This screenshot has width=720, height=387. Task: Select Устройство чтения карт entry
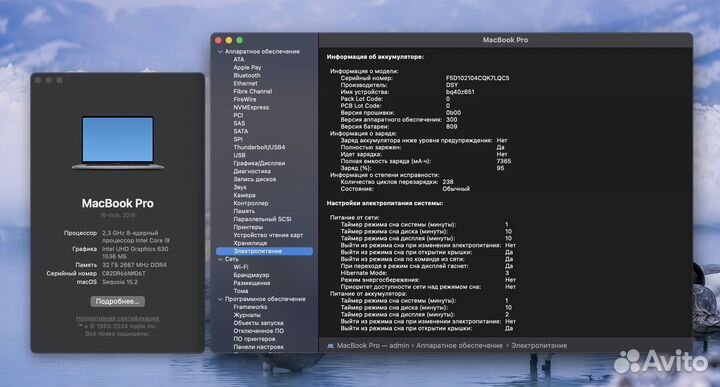268,236
